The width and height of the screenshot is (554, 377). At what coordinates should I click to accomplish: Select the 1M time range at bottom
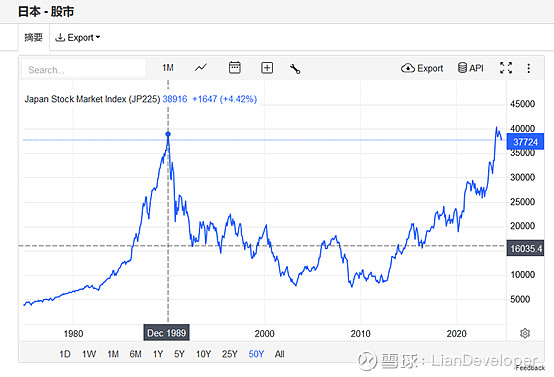coord(113,354)
